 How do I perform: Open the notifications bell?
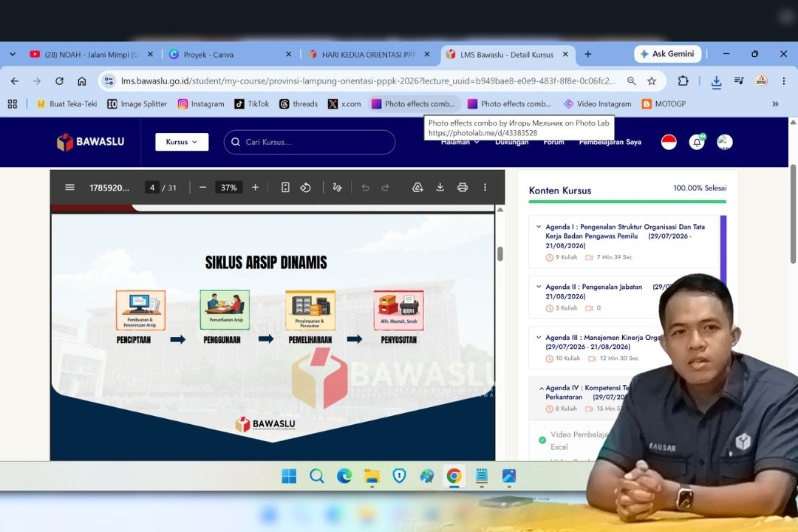tap(697, 142)
